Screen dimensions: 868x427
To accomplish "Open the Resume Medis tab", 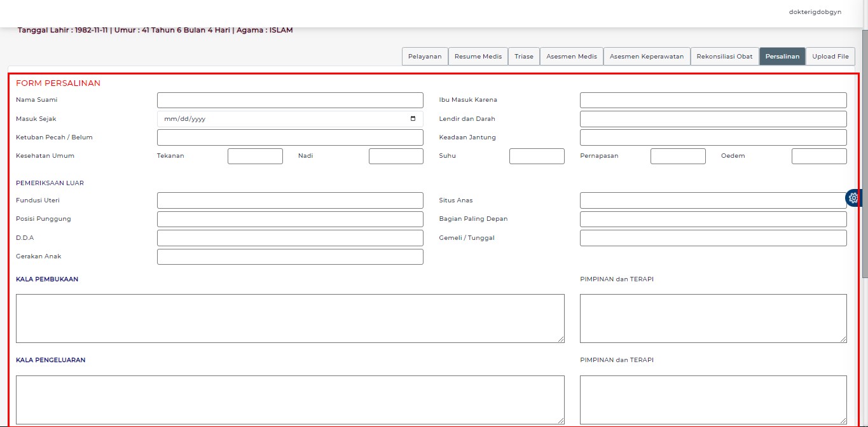I will pyautogui.click(x=478, y=57).
